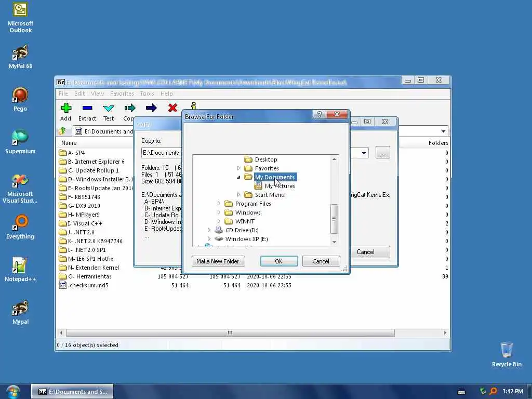532x399 pixels.
Task: Click the Test checkmark icon
Action: pyautogui.click(x=109, y=108)
